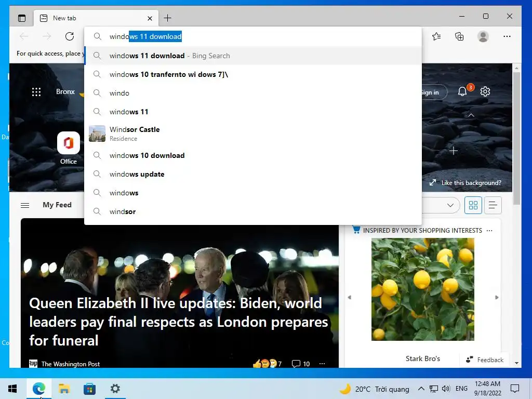Open the Favorites star icon

(436, 36)
